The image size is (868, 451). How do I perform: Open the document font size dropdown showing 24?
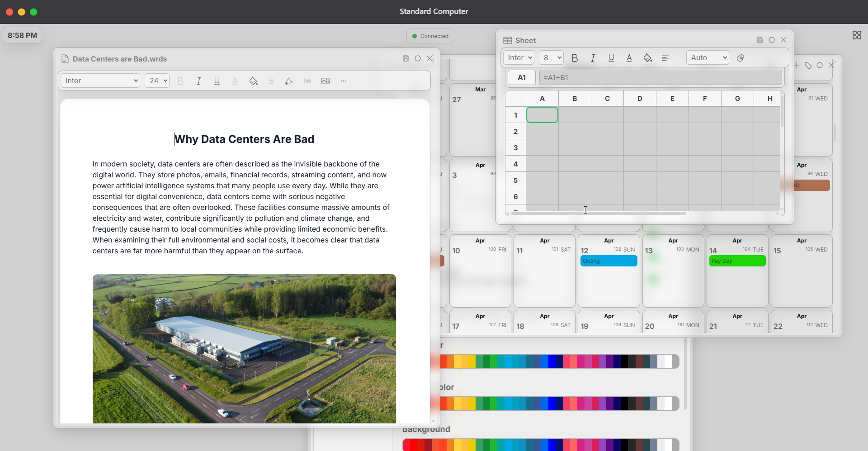pyautogui.click(x=157, y=81)
